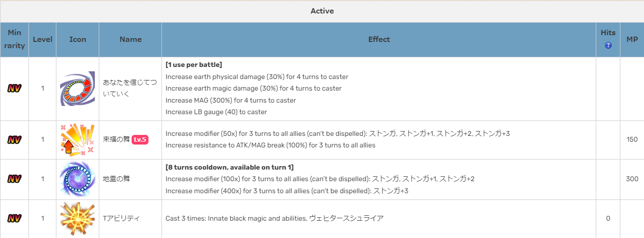Click the NV rarity badge in first row
Viewport: 644px width, 238px height.
pyautogui.click(x=14, y=88)
